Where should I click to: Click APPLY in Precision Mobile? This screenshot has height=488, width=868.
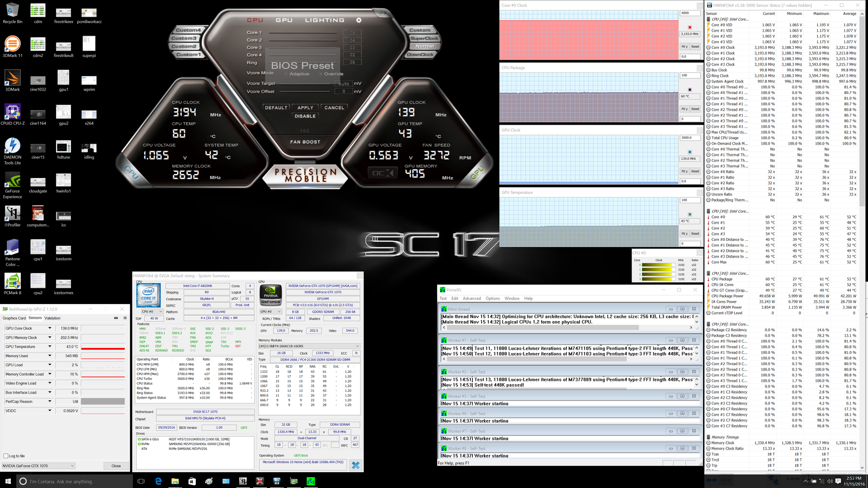point(305,108)
